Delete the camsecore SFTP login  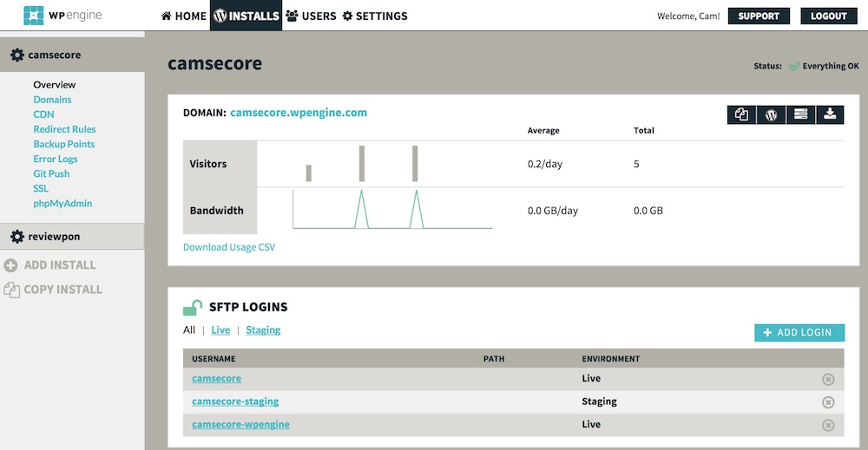[828, 379]
